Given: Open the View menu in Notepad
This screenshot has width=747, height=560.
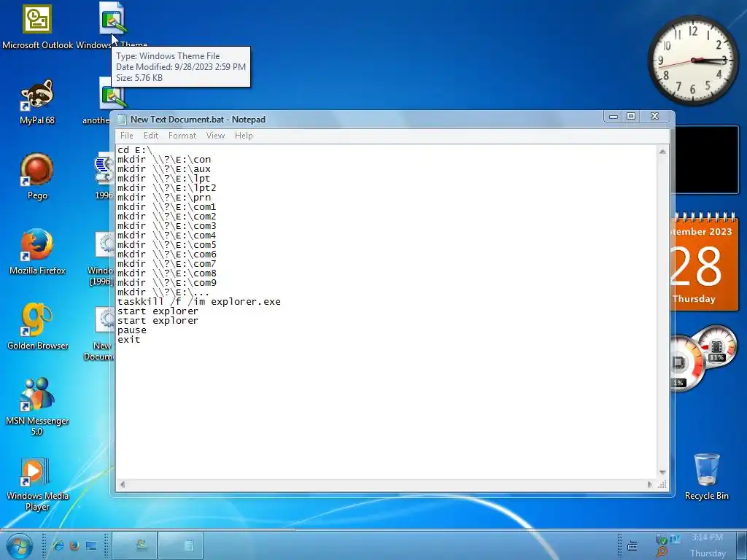Looking at the screenshot, I should pyautogui.click(x=215, y=136).
